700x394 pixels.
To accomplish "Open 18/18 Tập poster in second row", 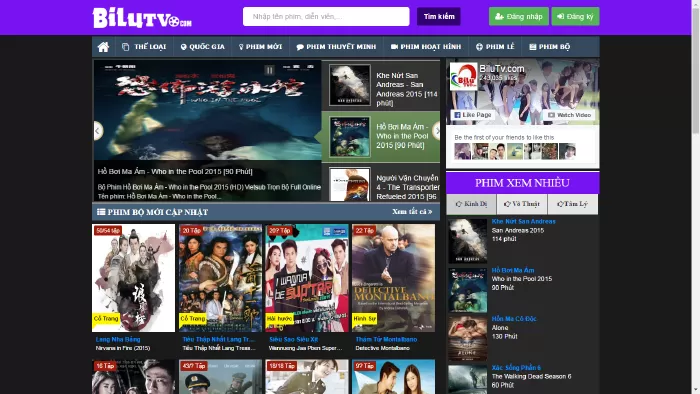I will point(307,377).
